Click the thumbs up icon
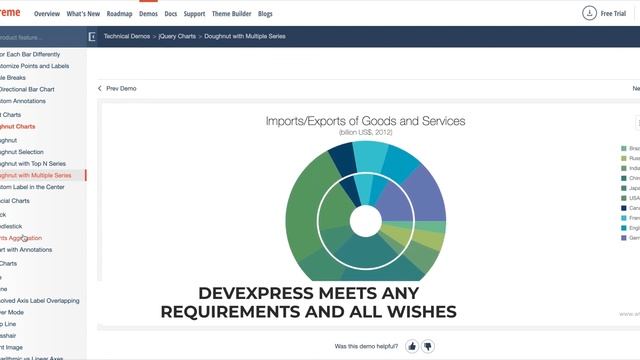 coord(412,347)
